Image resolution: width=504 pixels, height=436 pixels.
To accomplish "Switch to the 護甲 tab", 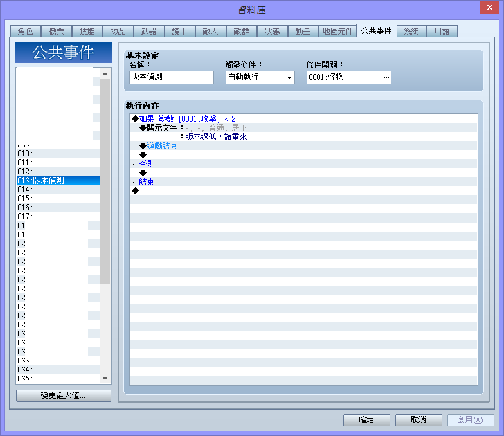I will click(180, 31).
